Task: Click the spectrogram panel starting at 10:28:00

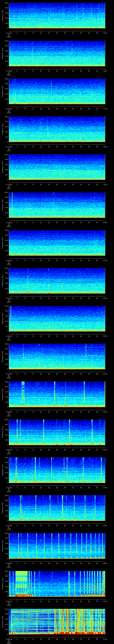Action: pos(57,546)
